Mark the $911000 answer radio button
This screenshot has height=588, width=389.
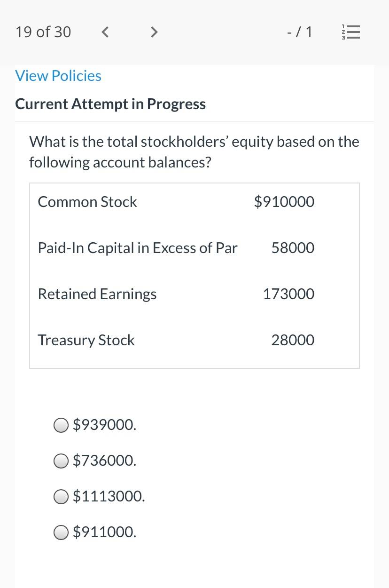coord(61,532)
